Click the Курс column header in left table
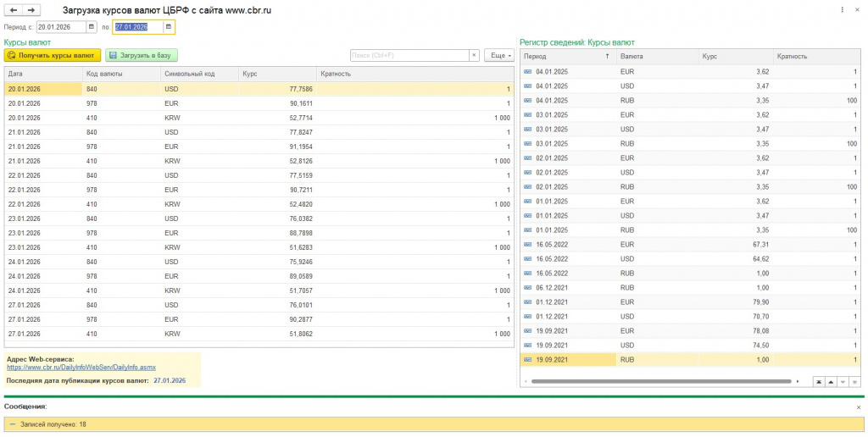Viewport: 868px width, 437px height. click(x=276, y=74)
